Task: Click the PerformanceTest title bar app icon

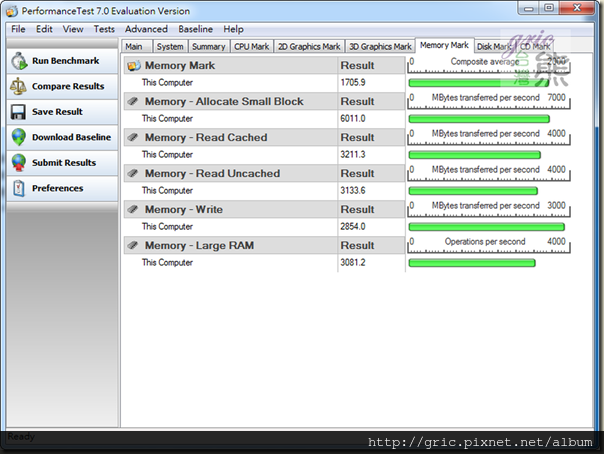Action: coord(12,11)
